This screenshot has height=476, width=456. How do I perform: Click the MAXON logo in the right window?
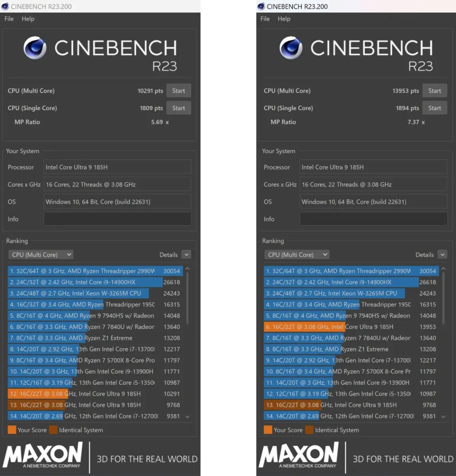pos(299,455)
